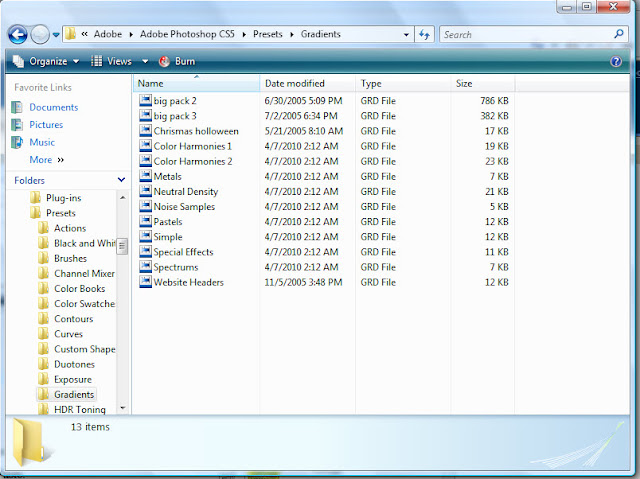Click the Website Headers file icon

[x=145, y=282]
